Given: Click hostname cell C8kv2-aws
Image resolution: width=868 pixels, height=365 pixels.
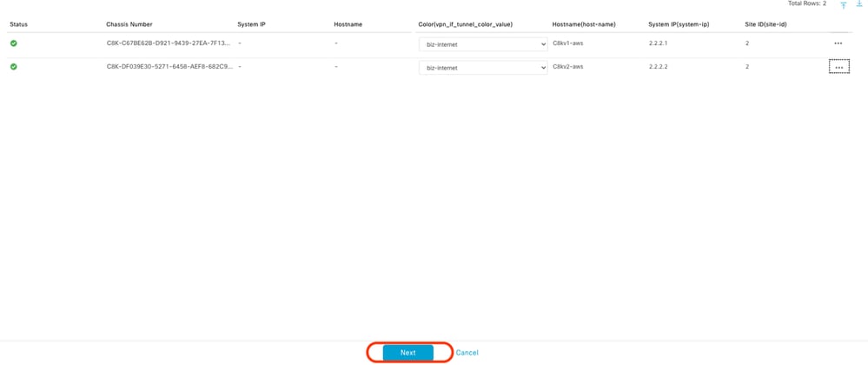Looking at the screenshot, I should pyautogui.click(x=568, y=66).
